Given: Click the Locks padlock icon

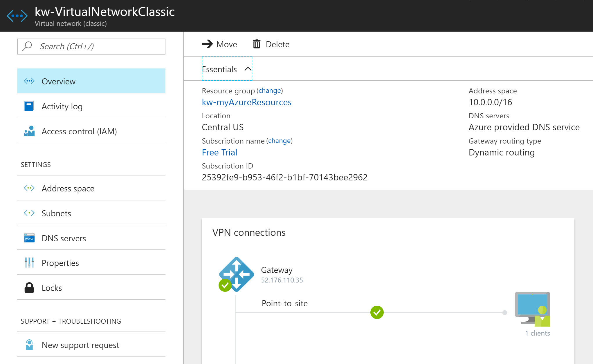Looking at the screenshot, I should [x=29, y=287].
